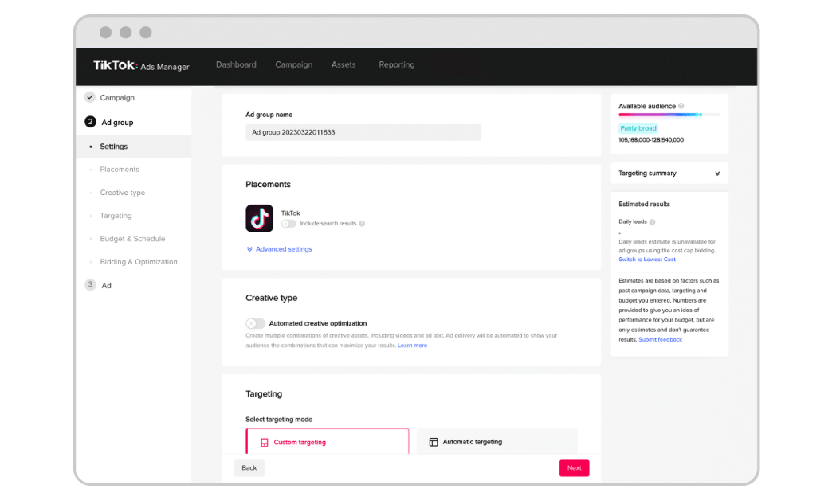Image resolution: width=836 pixels, height=504 pixels.
Task: Click the Custom targeting mode icon
Action: (x=263, y=441)
